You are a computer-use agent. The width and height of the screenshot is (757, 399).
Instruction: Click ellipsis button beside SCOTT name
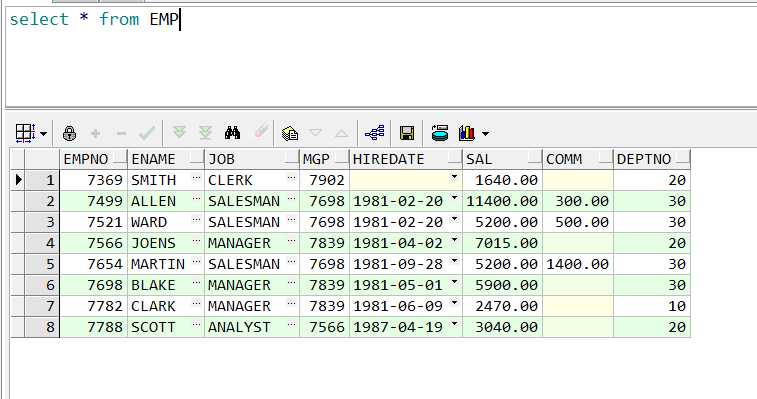pos(196,325)
